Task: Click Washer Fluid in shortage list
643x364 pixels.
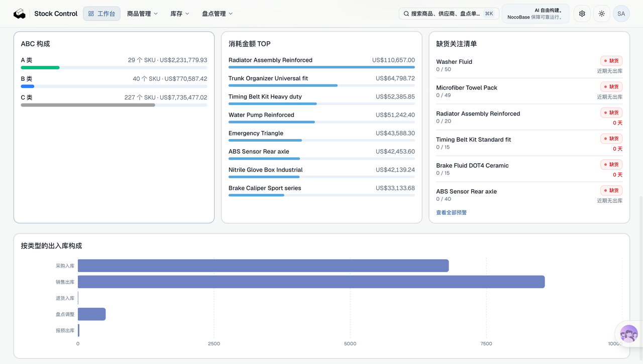Action: 454,62
